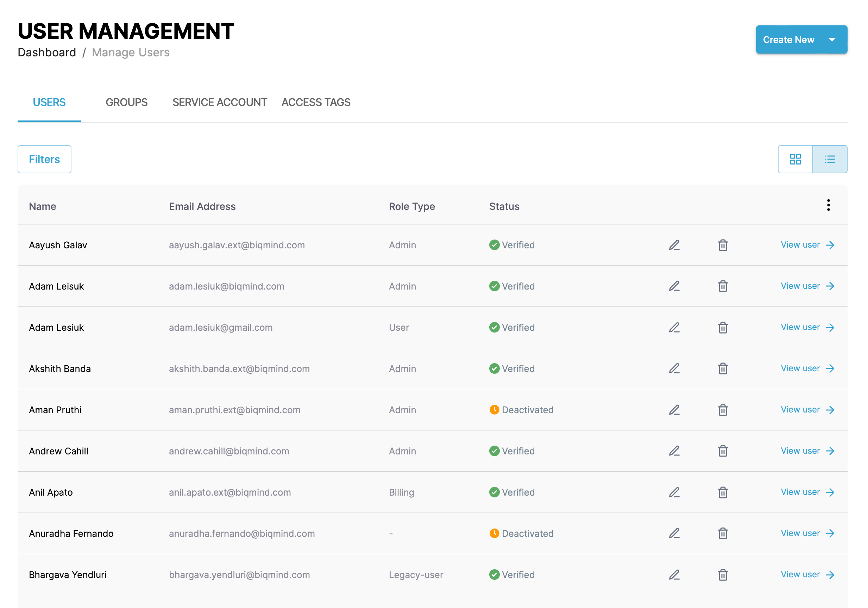Viewport: 868px width, 608px height.
Task: Delete Anil Apato's entry
Action: [722, 492]
